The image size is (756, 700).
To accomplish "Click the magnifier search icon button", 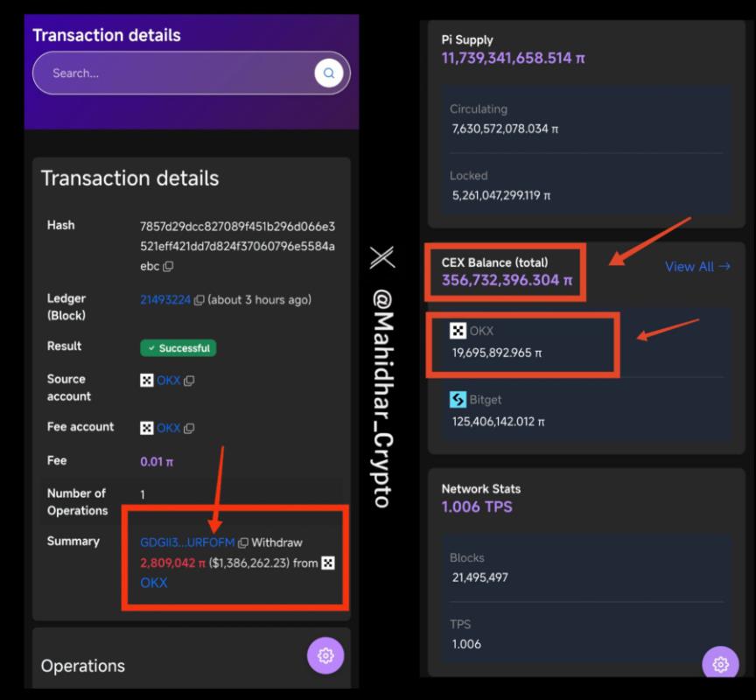I will [x=329, y=73].
